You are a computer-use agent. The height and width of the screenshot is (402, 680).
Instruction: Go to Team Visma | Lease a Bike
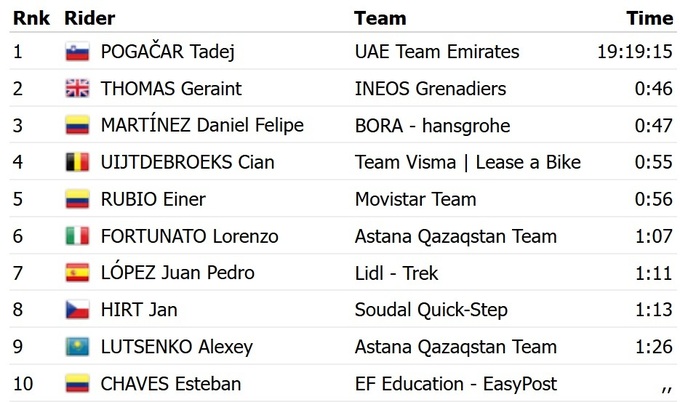pyautogui.click(x=467, y=163)
